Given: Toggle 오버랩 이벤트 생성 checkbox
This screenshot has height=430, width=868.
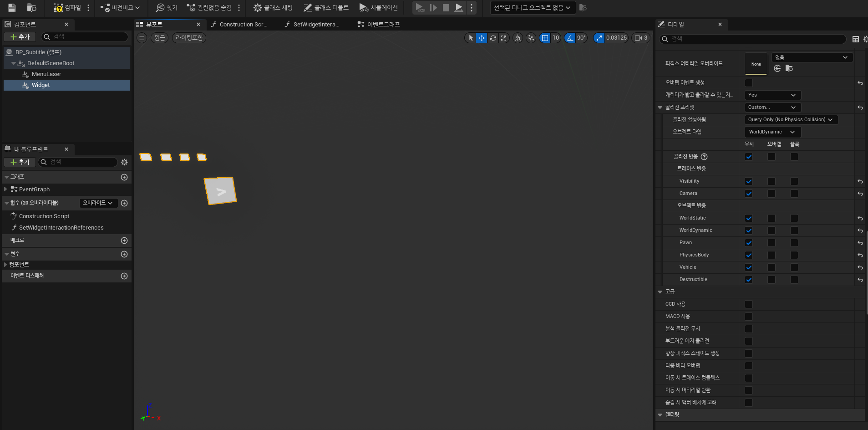Looking at the screenshot, I should tap(749, 83).
